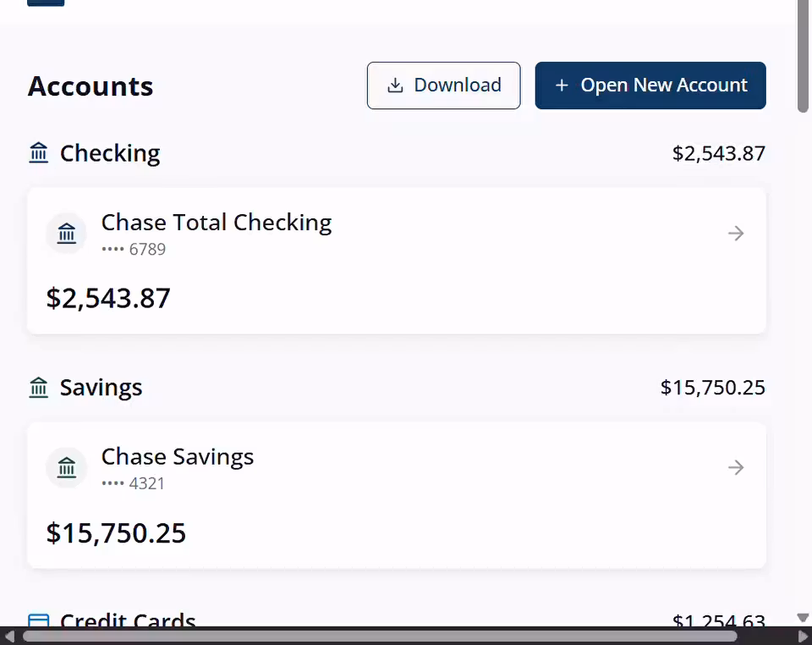Click the card icon beside Credit Cards heading

point(39,620)
